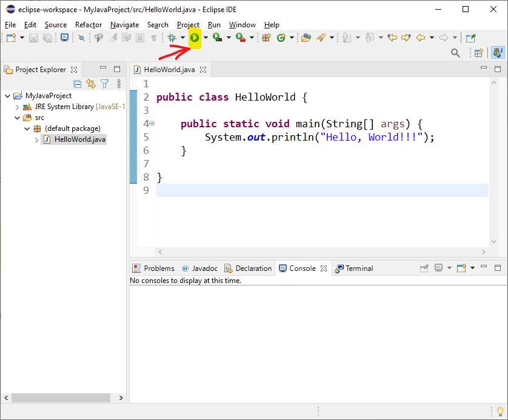Select the Java perspective icon
The height and width of the screenshot is (420, 508).
pos(497,53)
